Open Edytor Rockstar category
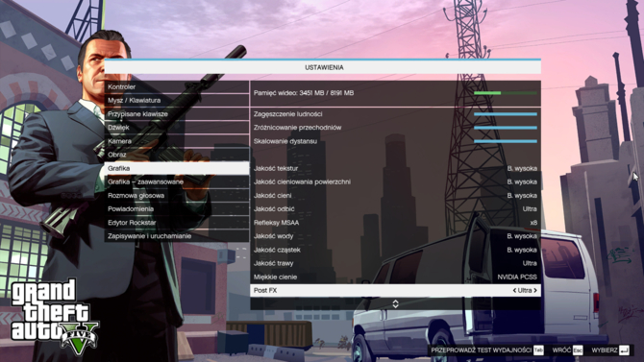This screenshot has height=362, width=644. point(177,223)
